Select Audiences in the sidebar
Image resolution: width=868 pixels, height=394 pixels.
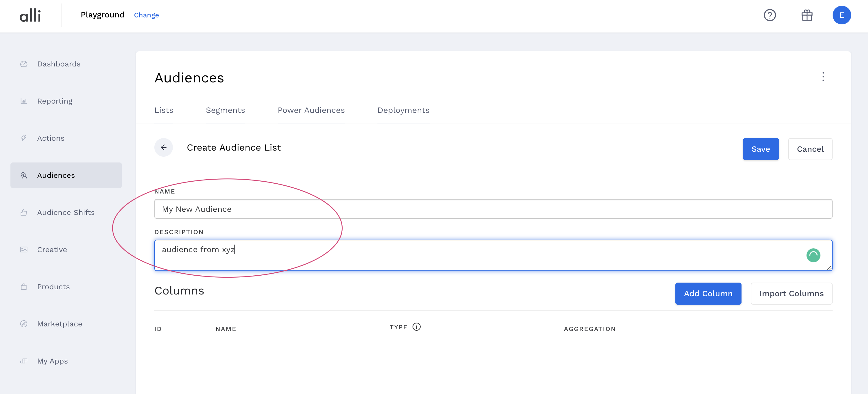[x=66, y=175]
